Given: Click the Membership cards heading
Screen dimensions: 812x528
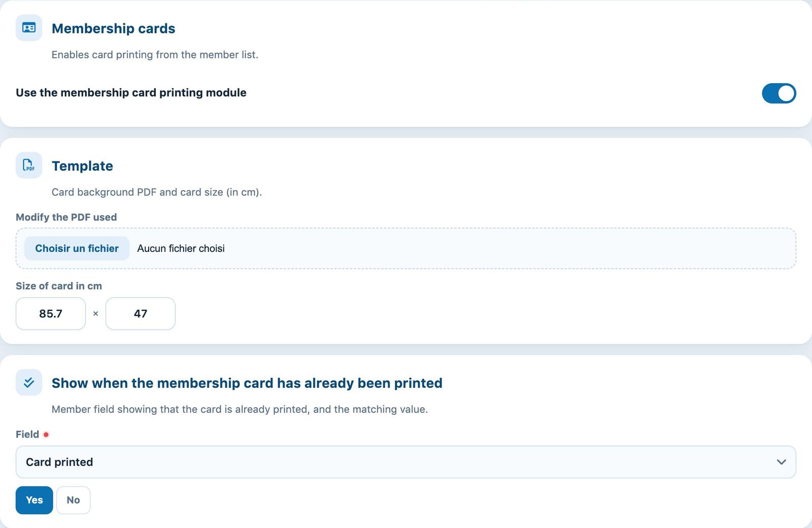Looking at the screenshot, I should pyautogui.click(x=113, y=28).
